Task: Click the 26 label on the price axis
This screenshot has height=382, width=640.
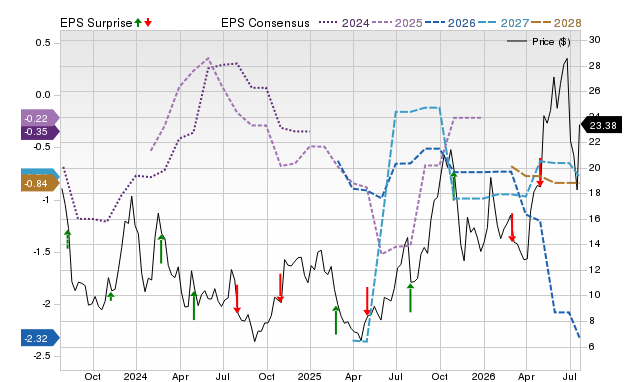Action: [595, 91]
